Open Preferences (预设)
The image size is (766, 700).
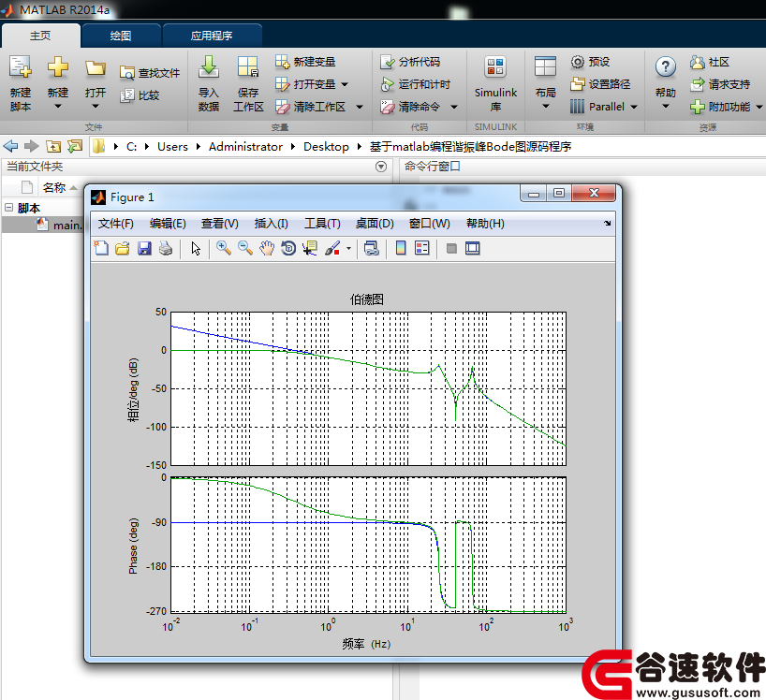590,62
